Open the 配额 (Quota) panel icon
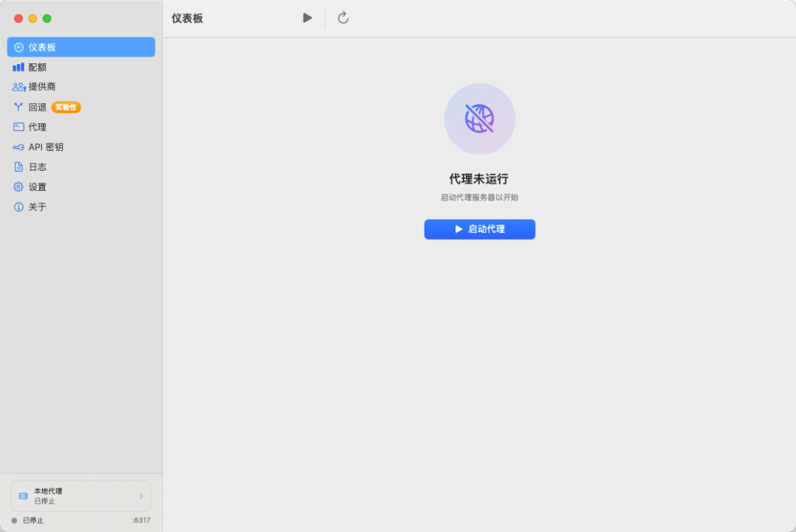796x532 pixels. 18,66
